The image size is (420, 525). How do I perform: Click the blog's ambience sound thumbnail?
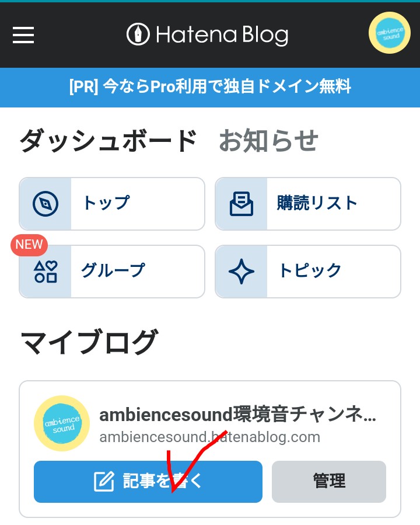point(62,423)
